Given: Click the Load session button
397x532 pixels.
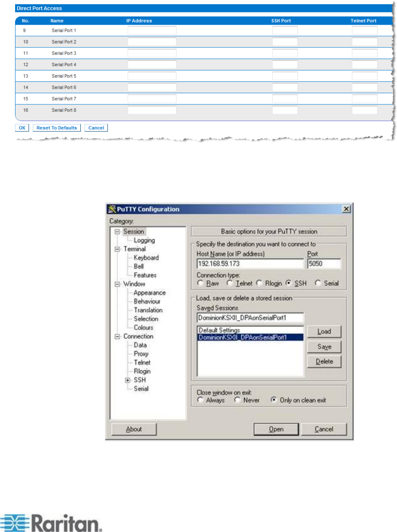Looking at the screenshot, I should tap(324, 331).
